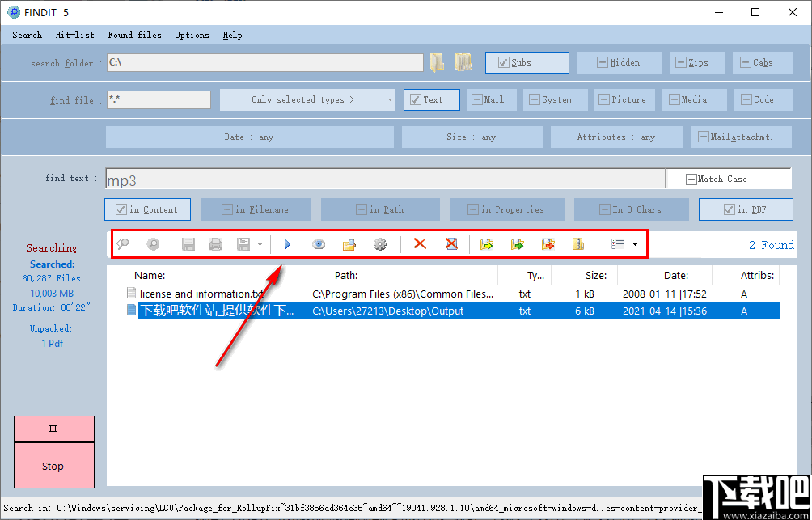
Task: Click the zip archive folder icon
Action: click(578, 244)
